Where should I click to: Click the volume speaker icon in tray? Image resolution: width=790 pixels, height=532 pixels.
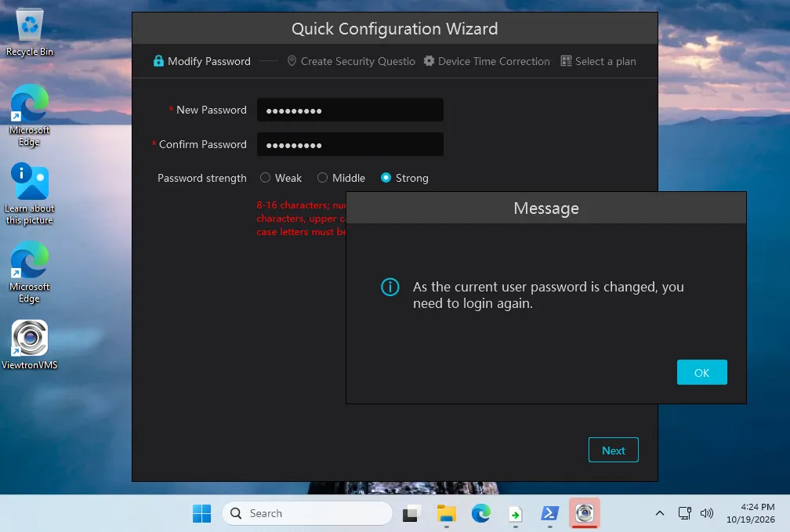tap(707, 513)
